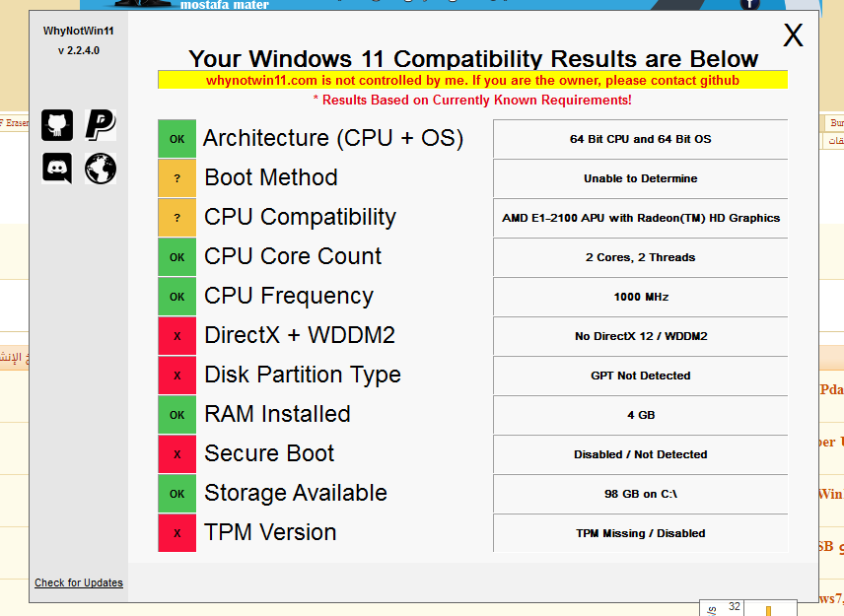Click the '98 GB on C:\' result
This screenshot has width=844, height=616.
[641, 494]
